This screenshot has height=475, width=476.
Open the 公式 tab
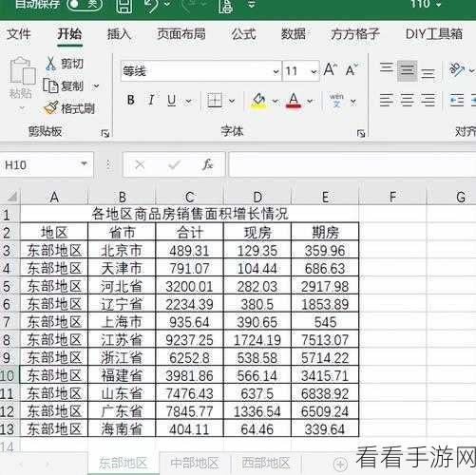click(x=243, y=33)
